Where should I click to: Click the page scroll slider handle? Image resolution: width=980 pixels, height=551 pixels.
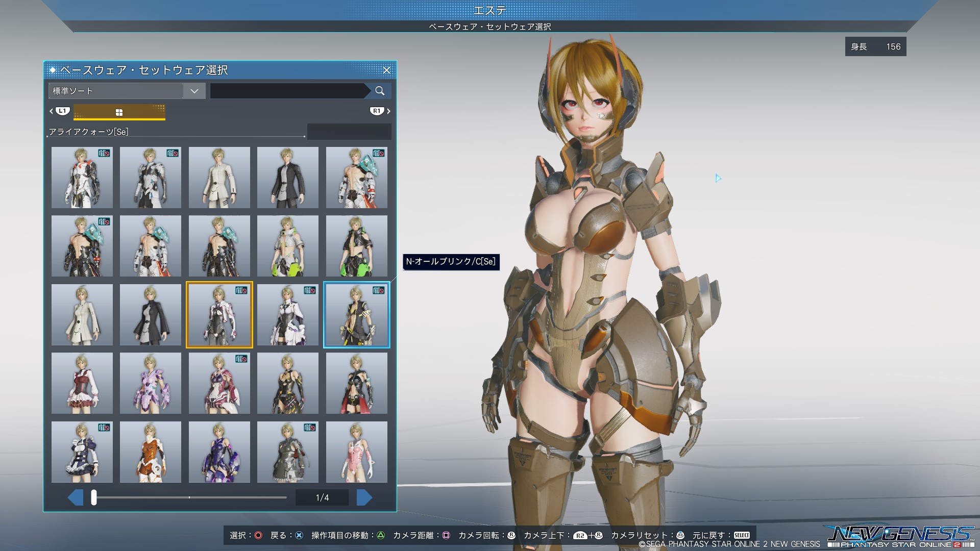(94, 497)
